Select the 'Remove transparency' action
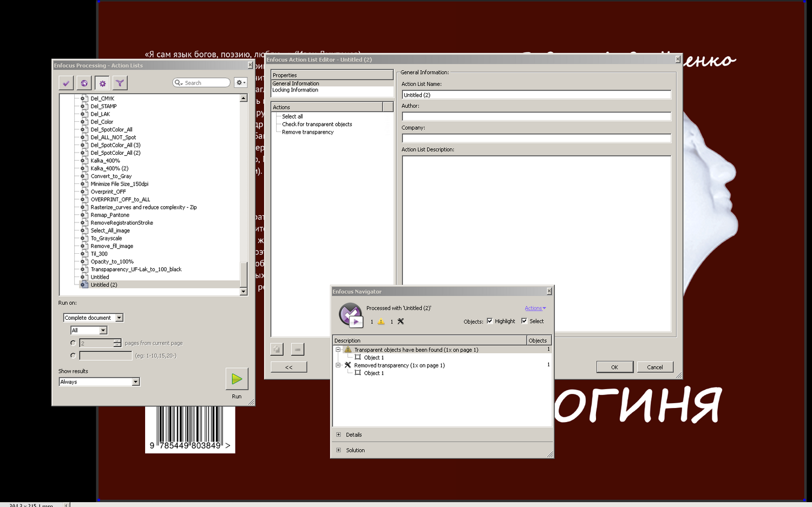This screenshot has height=507, width=812. (307, 132)
